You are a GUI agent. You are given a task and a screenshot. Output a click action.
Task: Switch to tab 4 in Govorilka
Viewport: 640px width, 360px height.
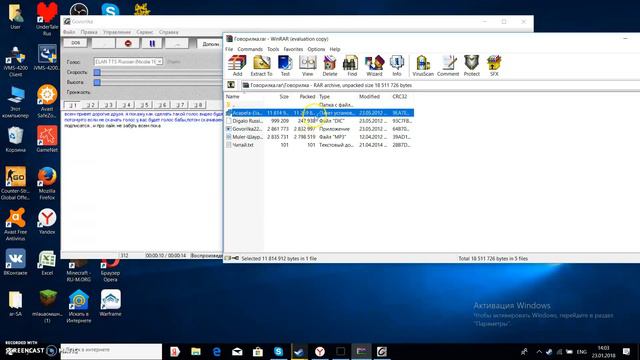pyautogui.click(x=127, y=105)
